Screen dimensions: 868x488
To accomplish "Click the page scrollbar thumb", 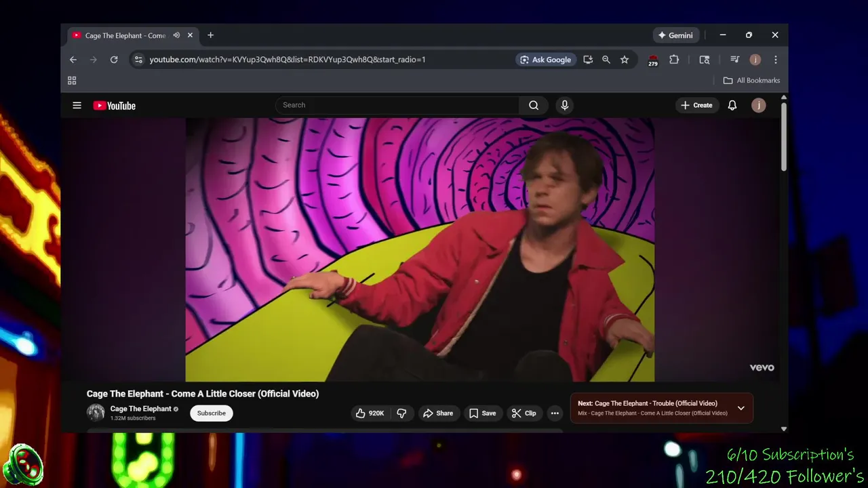I will click(784, 137).
